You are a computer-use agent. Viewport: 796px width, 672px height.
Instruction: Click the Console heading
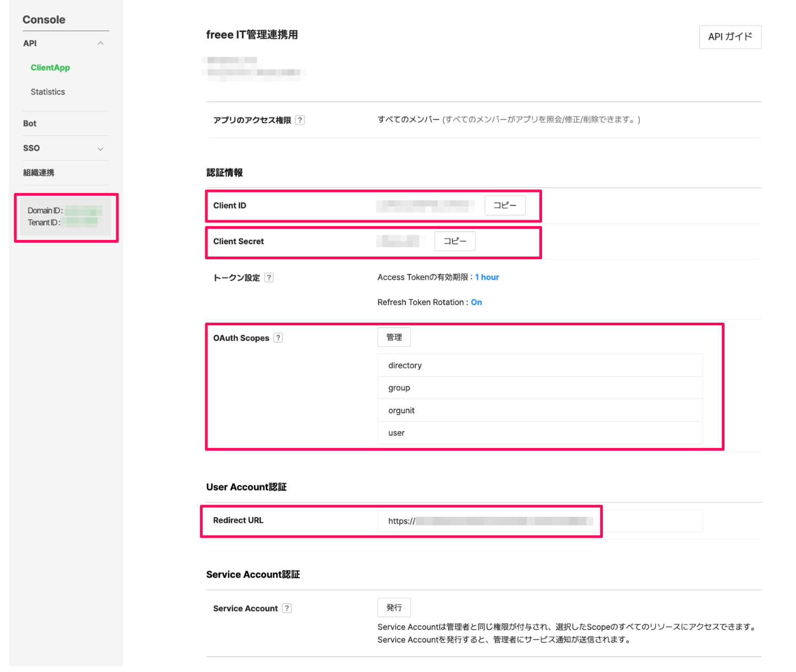point(44,20)
